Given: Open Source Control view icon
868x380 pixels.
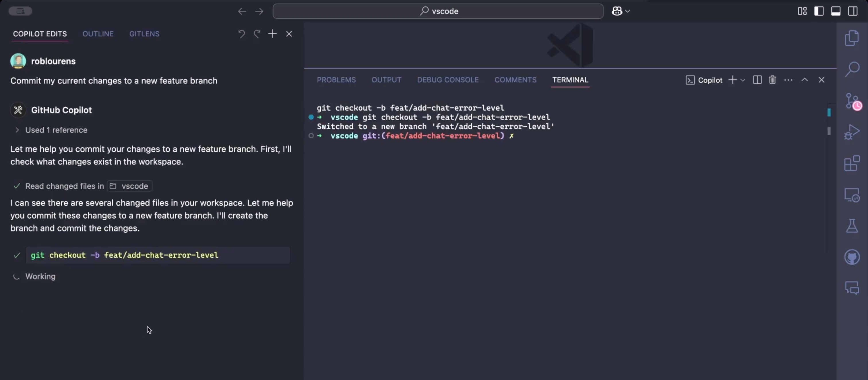Looking at the screenshot, I should [x=851, y=101].
